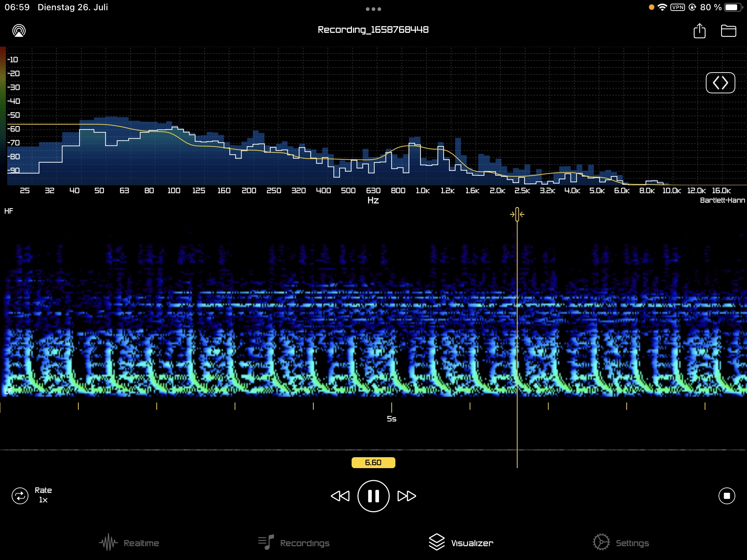
Task: Tap the VPN status indicator
Action: (x=678, y=7)
